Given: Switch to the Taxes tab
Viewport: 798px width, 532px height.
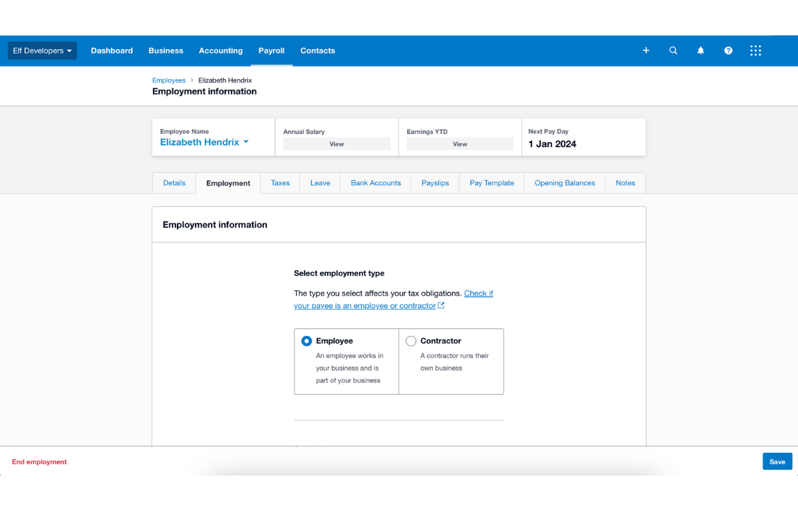Looking at the screenshot, I should [x=280, y=183].
